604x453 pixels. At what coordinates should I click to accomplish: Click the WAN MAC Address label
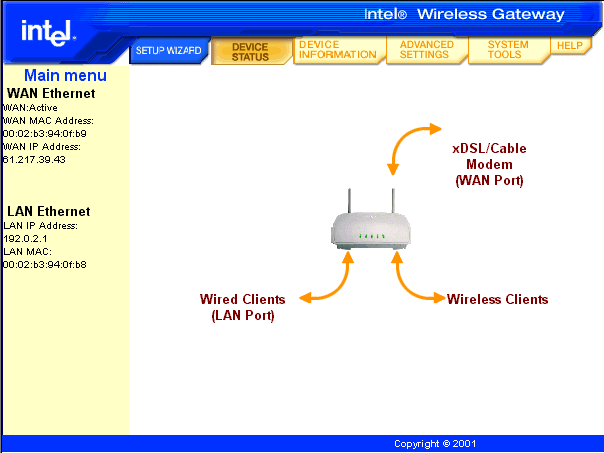tap(48, 121)
